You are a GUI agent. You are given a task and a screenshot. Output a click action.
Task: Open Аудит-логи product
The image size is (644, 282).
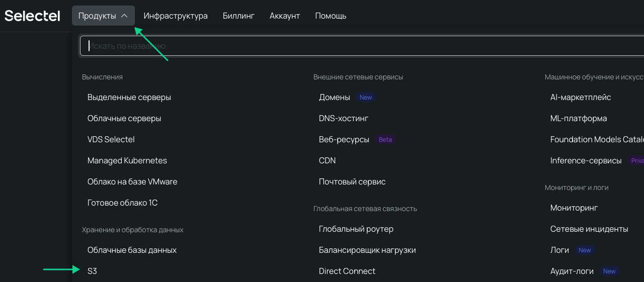click(572, 271)
